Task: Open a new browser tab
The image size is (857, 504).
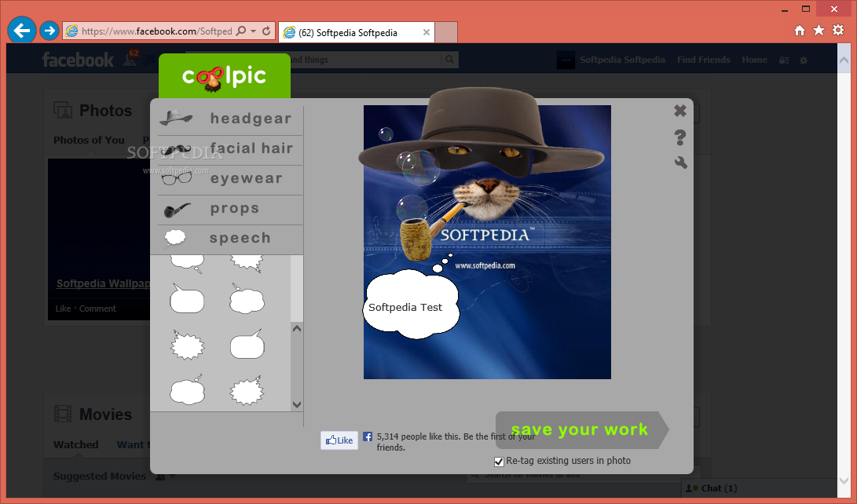Action: tap(446, 32)
